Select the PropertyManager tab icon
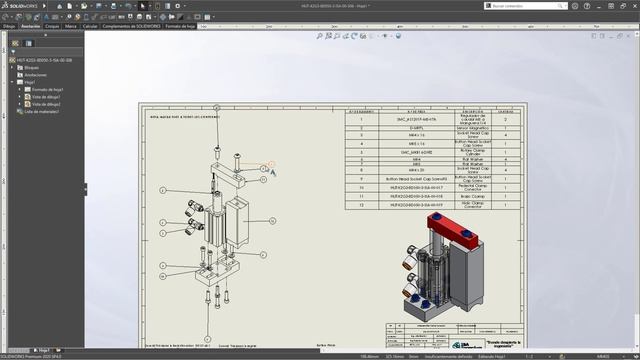 (29, 43)
